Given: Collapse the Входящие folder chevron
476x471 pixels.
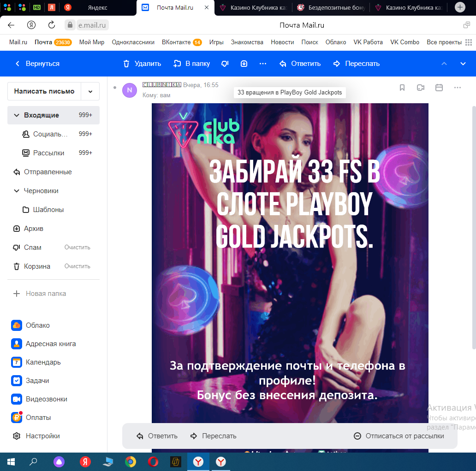Looking at the screenshot, I should pos(17,115).
